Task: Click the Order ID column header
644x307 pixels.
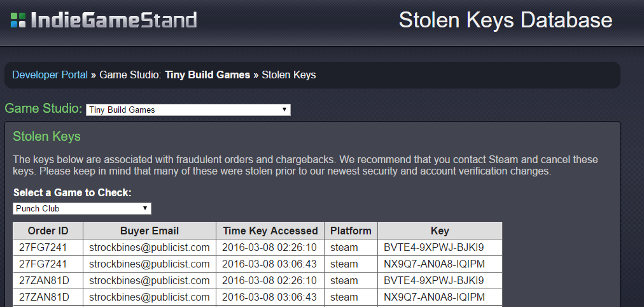Action: pyautogui.click(x=48, y=231)
